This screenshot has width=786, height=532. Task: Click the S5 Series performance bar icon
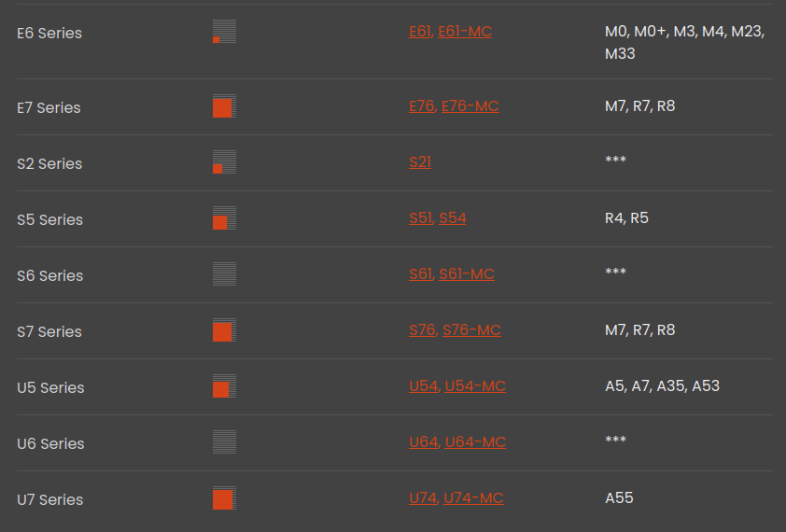pyautogui.click(x=224, y=218)
